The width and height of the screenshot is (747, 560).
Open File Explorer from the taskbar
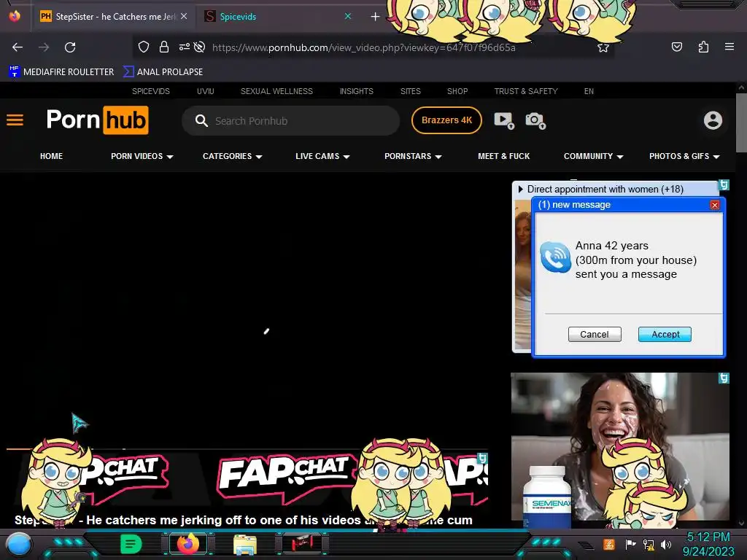(245, 544)
